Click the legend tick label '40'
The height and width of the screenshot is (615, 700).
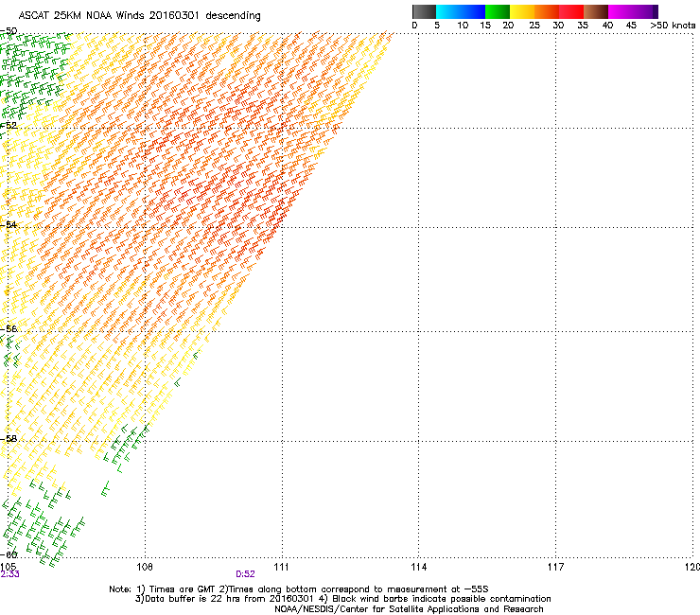click(607, 26)
